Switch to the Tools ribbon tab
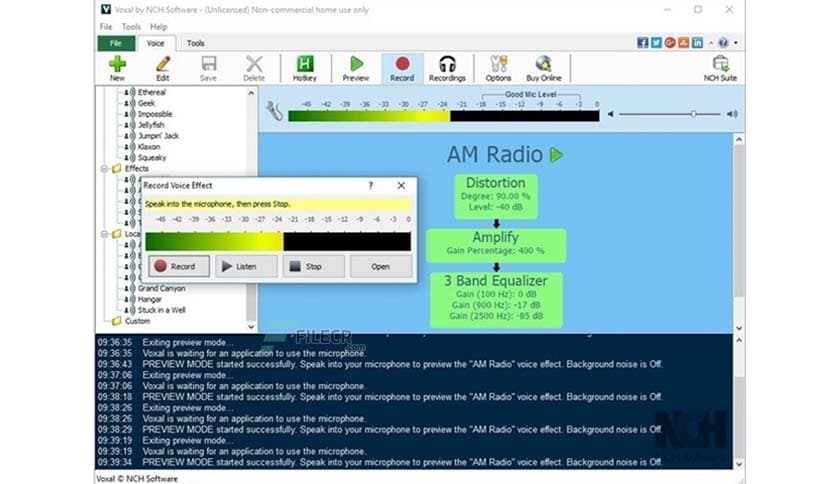The height and width of the screenshot is (484, 836). 195,43
